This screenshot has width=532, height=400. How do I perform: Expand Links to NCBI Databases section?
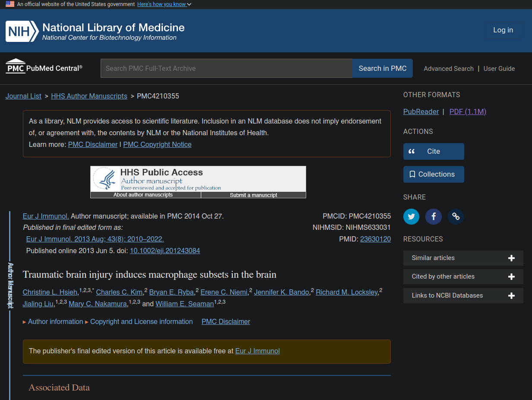pos(463,295)
